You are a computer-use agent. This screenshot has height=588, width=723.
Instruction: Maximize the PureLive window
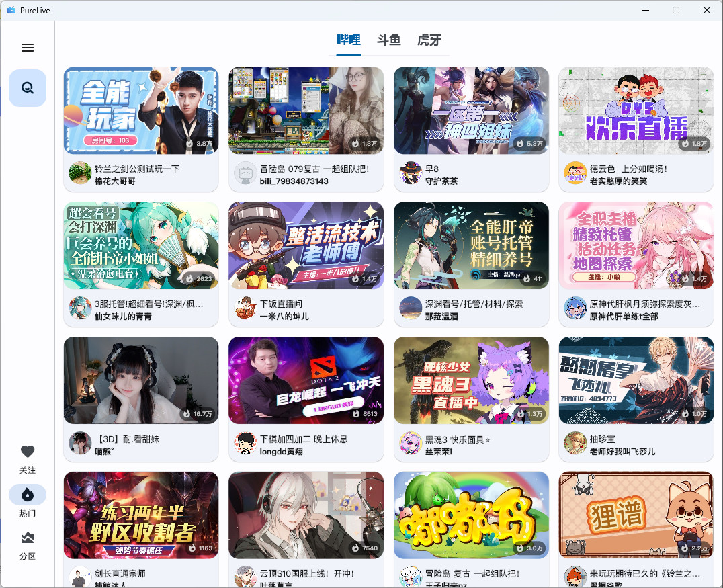pos(675,10)
